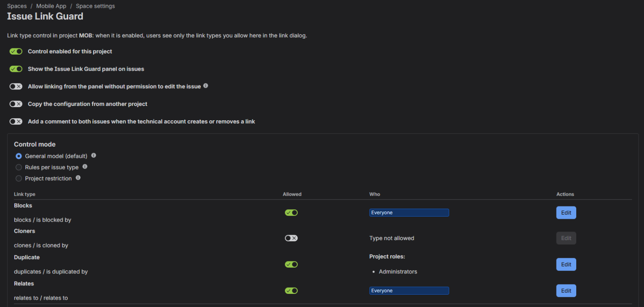Enable copy configuration from another project
Screen dimensions: 644x307
16,104
